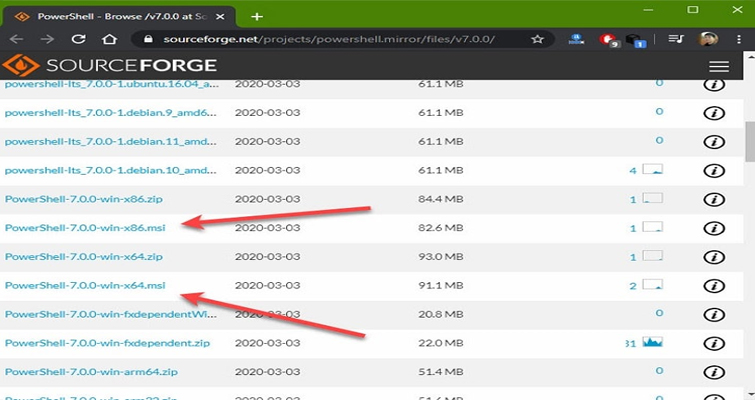Open powershell-lts_7.0.0-1.debian.10 link
This screenshot has width=755, height=400.
(111, 170)
